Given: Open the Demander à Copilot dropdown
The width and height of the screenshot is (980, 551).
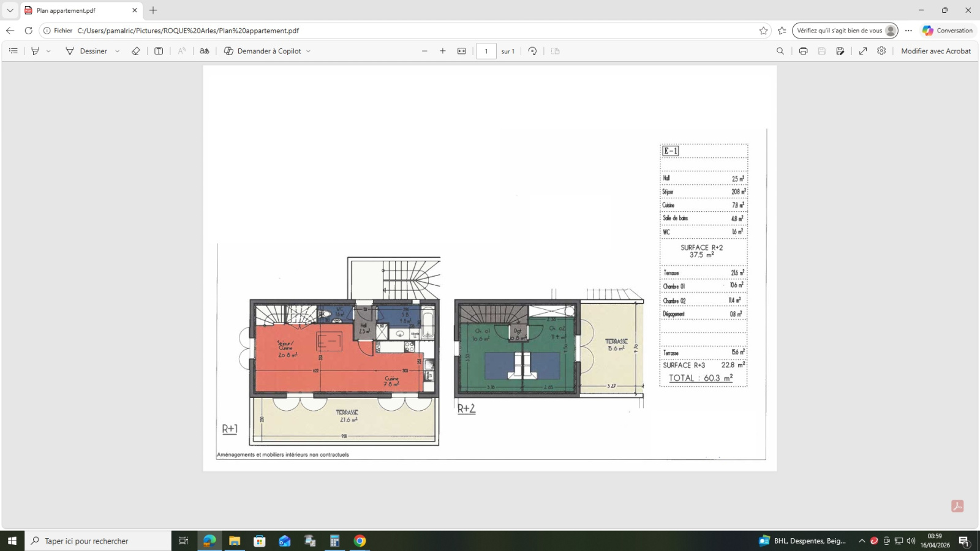Looking at the screenshot, I should 308,51.
